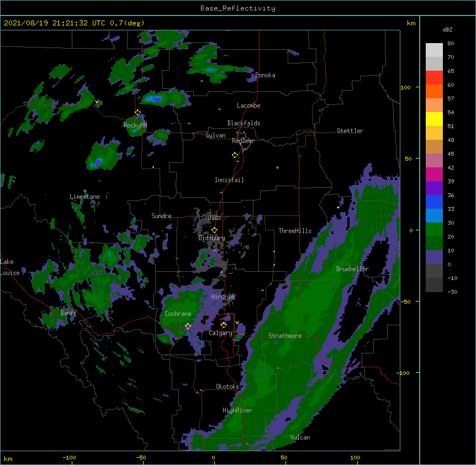Select the Limestone label
The image size is (476, 465).
[x=84, y=197]
